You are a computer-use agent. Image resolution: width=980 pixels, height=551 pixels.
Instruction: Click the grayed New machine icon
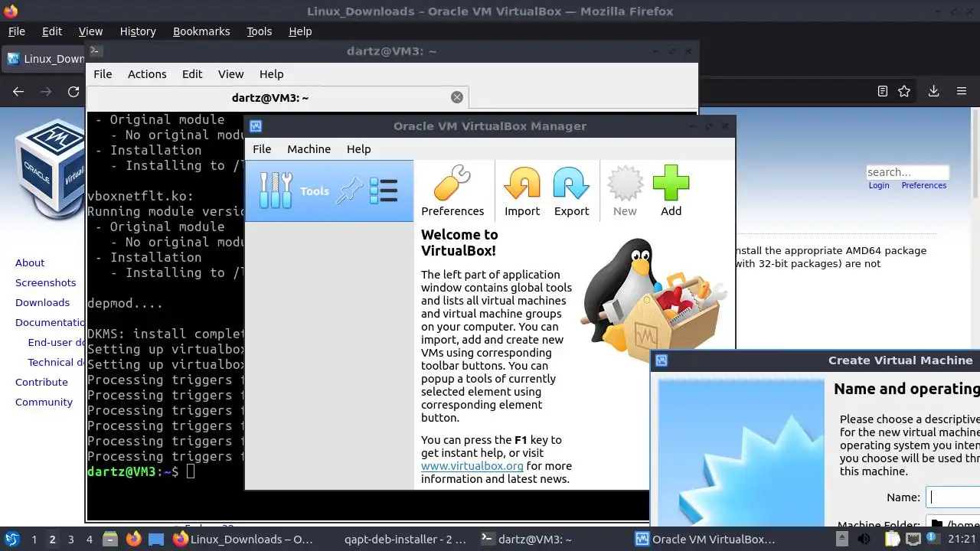[625, 191]
